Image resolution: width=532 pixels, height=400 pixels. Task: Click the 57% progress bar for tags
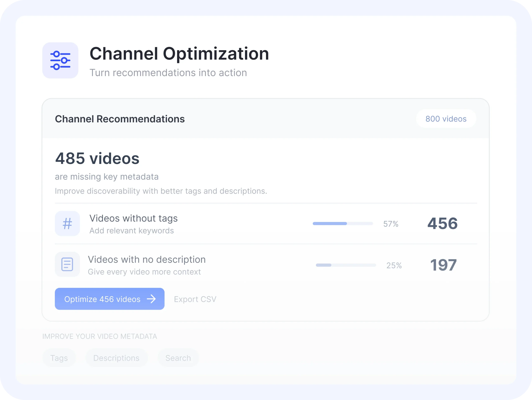click(x=343, y=224)
